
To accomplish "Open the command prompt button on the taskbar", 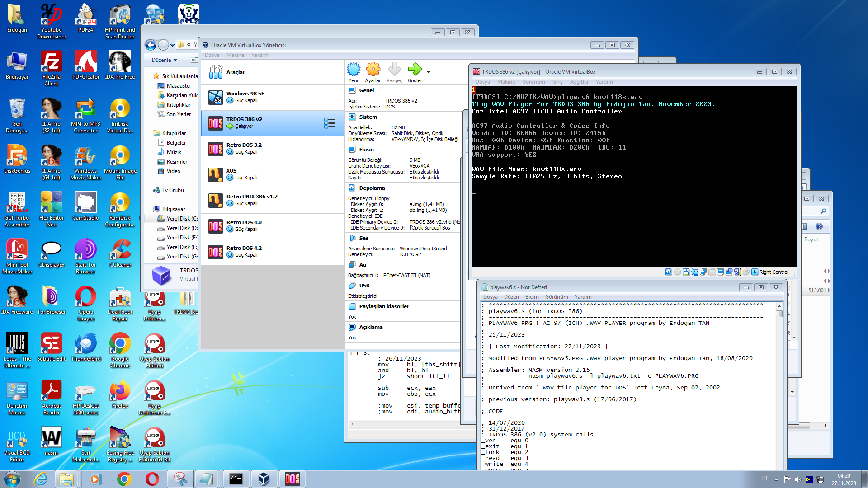I will pyautogui.click(x=236, y=479).
